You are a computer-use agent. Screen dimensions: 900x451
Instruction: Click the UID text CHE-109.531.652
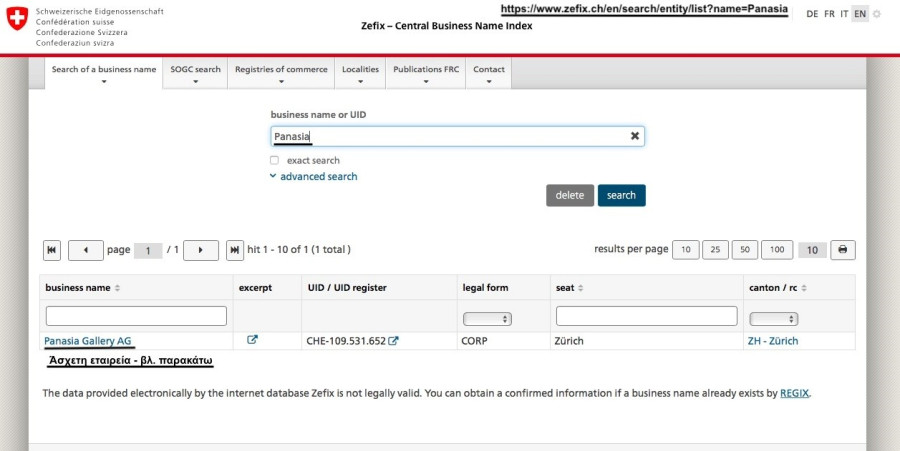click(x=346, y=341)
